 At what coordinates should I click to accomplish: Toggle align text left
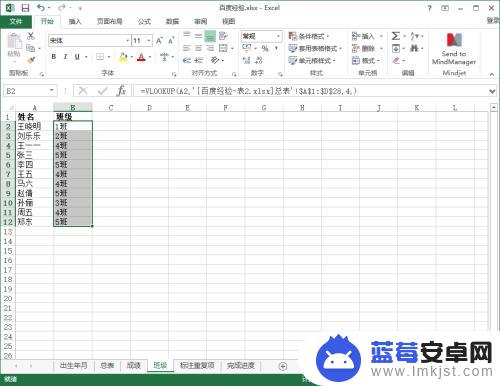tap(187, 48)
